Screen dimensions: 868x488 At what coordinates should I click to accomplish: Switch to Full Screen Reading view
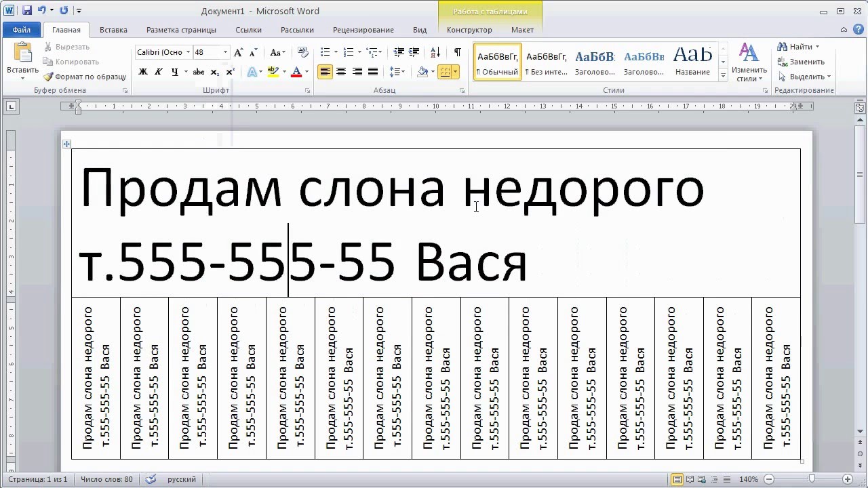tap(690, 479)
